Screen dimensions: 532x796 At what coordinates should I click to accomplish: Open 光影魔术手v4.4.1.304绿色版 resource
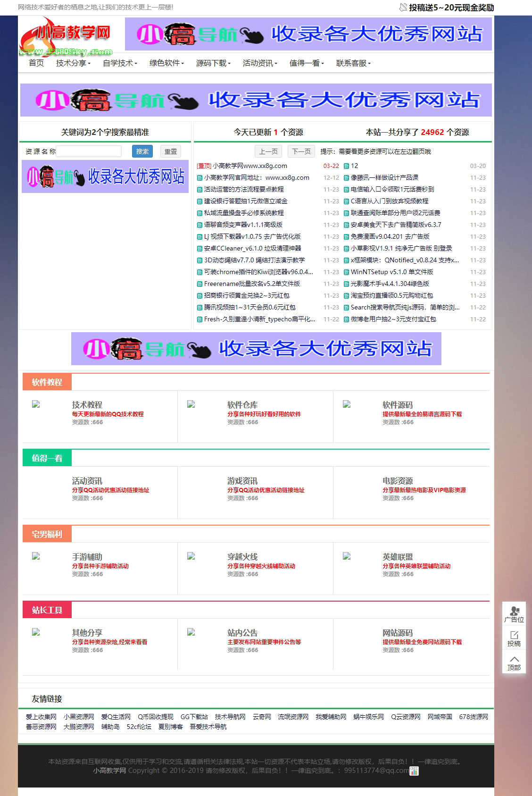point(390,284)
